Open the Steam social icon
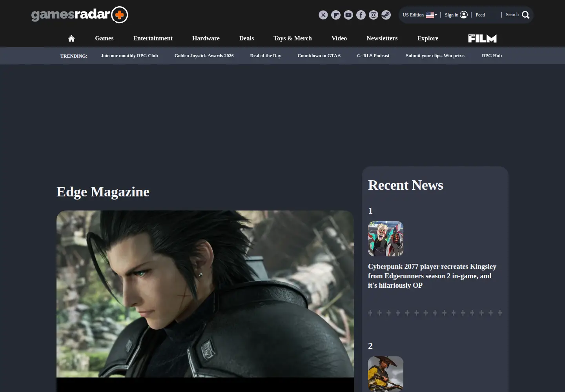This screenshot has height=392, width=565. (x=386, y=15)
